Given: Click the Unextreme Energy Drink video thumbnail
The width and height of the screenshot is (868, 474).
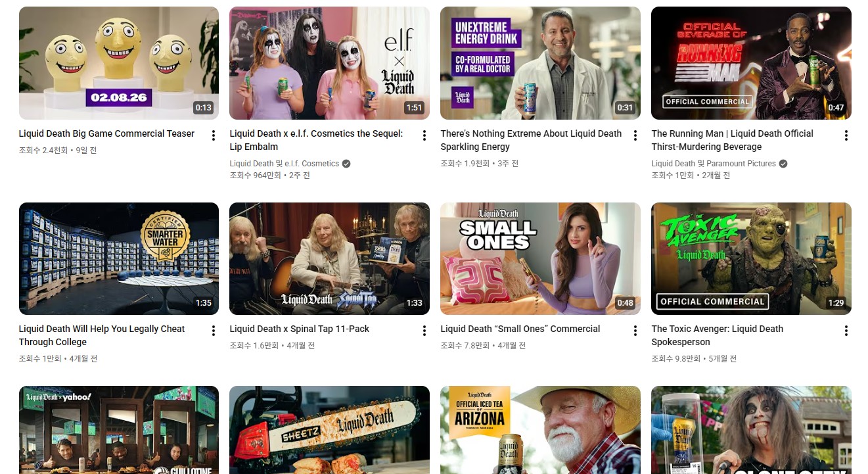Looking at the screenshot, I should coord(540,63).
